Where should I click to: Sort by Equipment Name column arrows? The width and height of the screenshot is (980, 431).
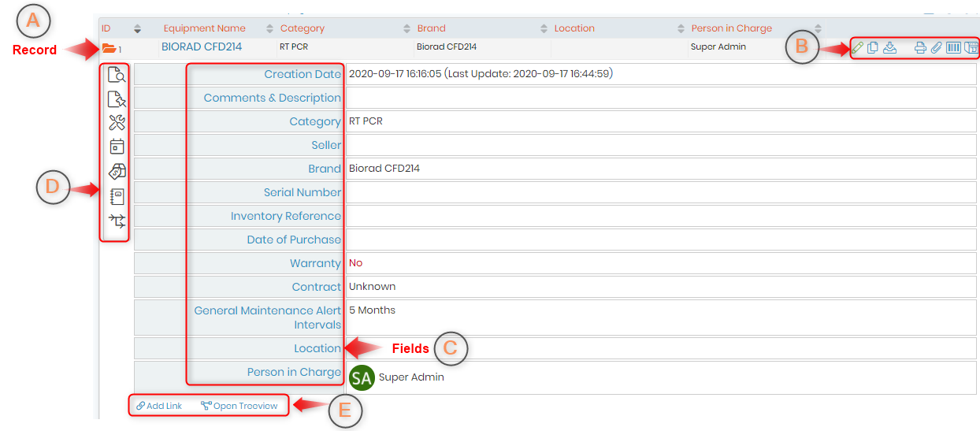pyautogui.click(x=271, y=28)
